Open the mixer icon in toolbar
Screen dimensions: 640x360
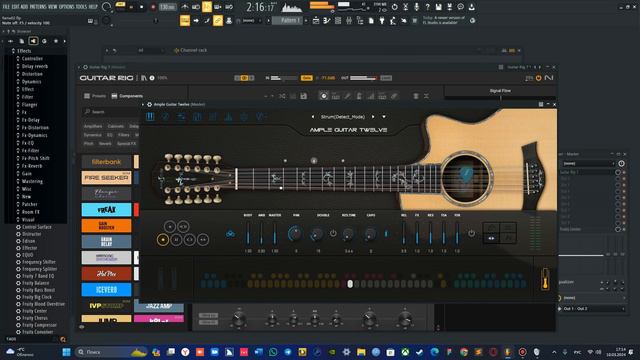(349, 20)
